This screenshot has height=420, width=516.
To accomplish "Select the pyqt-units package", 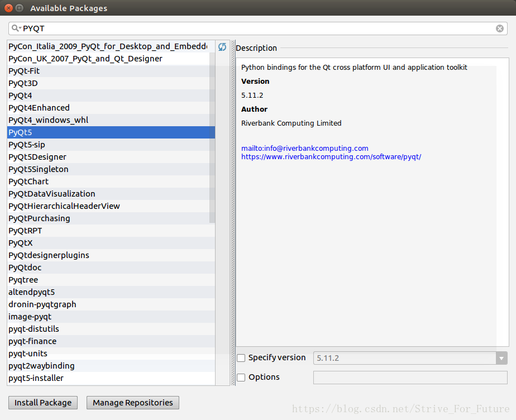I will pos(111,354).
